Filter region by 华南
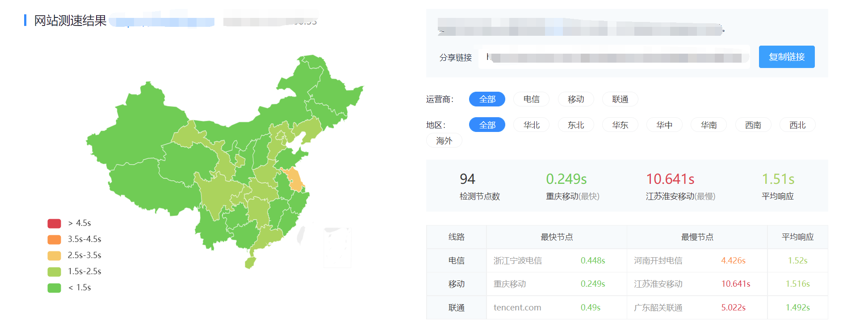This screenshot has height=331, width=868. [709, 125]
